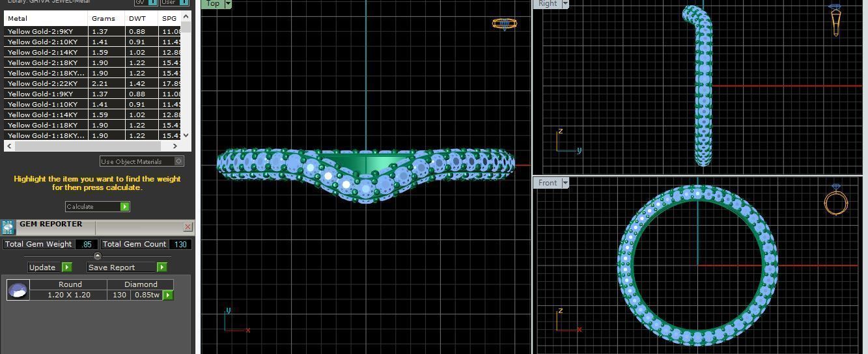Toggle the Use Object Materials option

click(x=142, y=161)
